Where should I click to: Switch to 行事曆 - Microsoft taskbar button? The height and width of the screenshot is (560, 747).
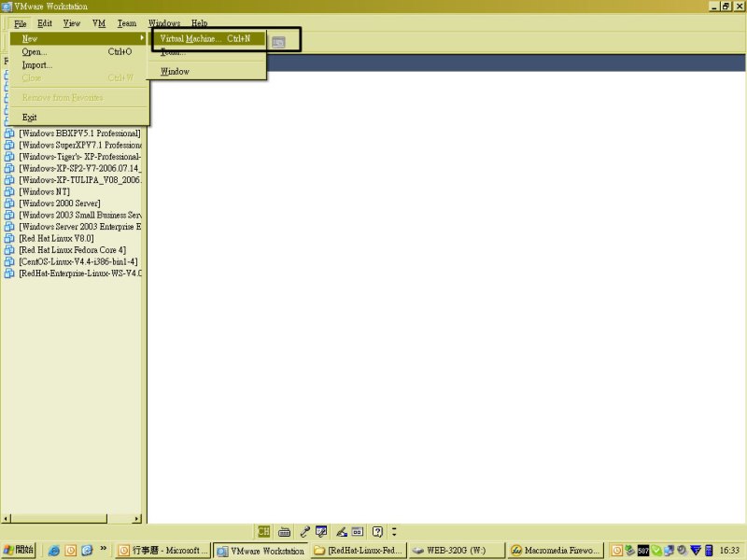tap(162, 551)
